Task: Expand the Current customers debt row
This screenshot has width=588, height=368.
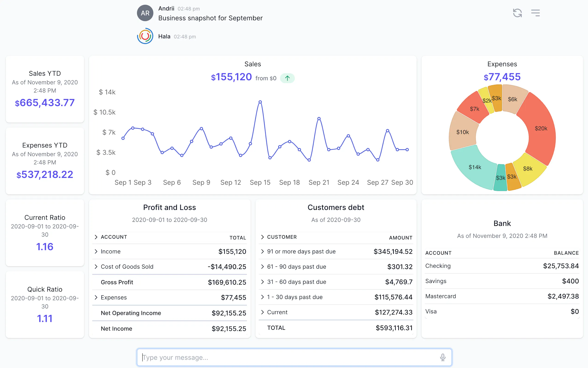Action: (x=262, y=312)
